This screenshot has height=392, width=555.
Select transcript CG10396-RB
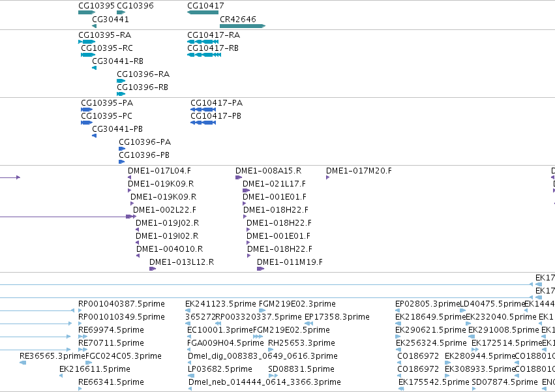(x=121, y=94)
